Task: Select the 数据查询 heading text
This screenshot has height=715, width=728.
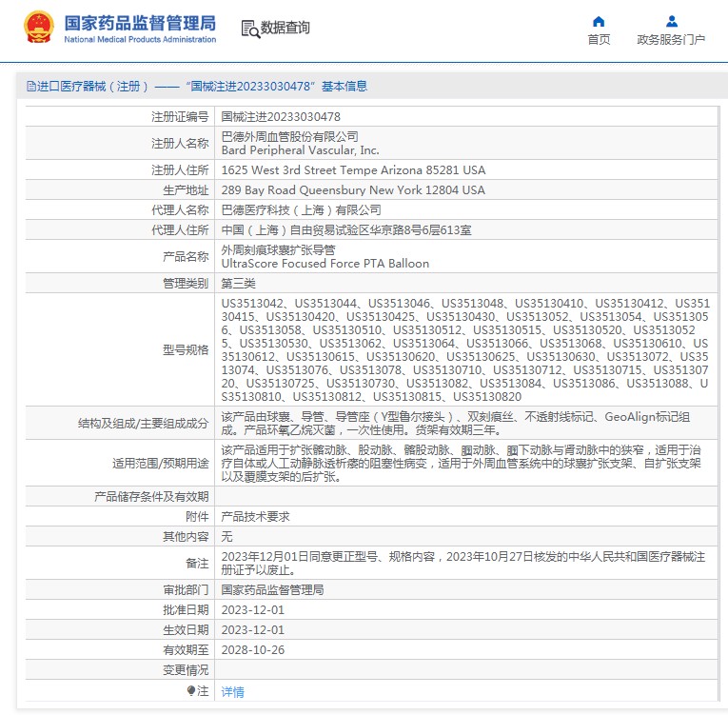Action: pyautogui.click(x=285, y=29)
